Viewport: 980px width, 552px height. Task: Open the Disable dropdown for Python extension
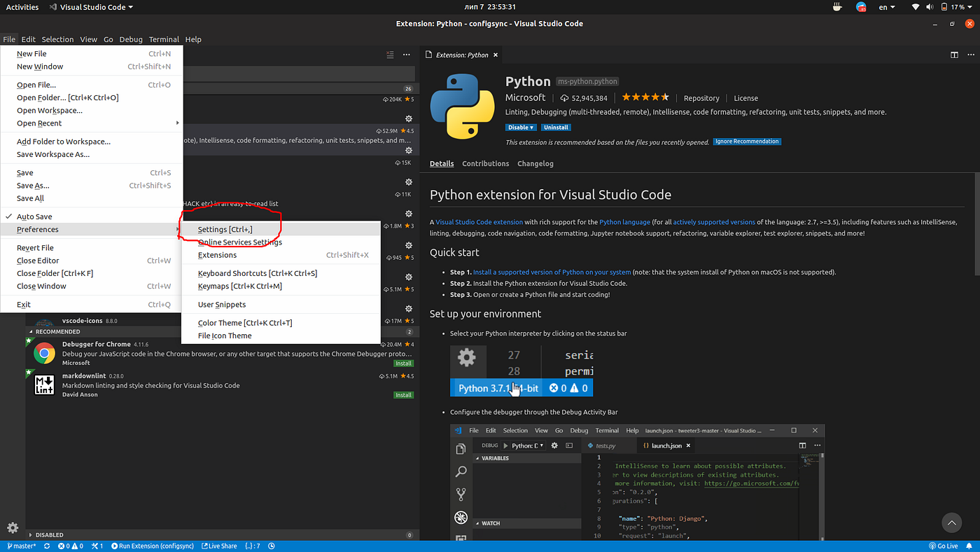point(521,127)
